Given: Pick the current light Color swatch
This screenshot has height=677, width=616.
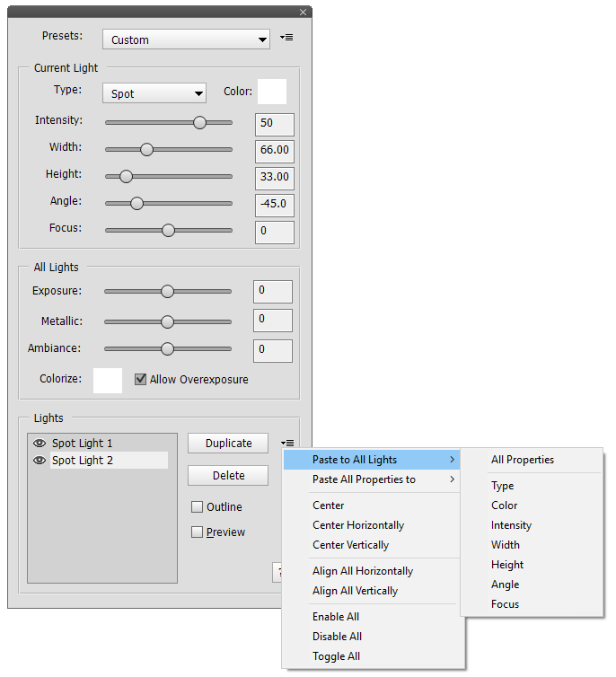Looking at the screenshot, I should [272, 92].
